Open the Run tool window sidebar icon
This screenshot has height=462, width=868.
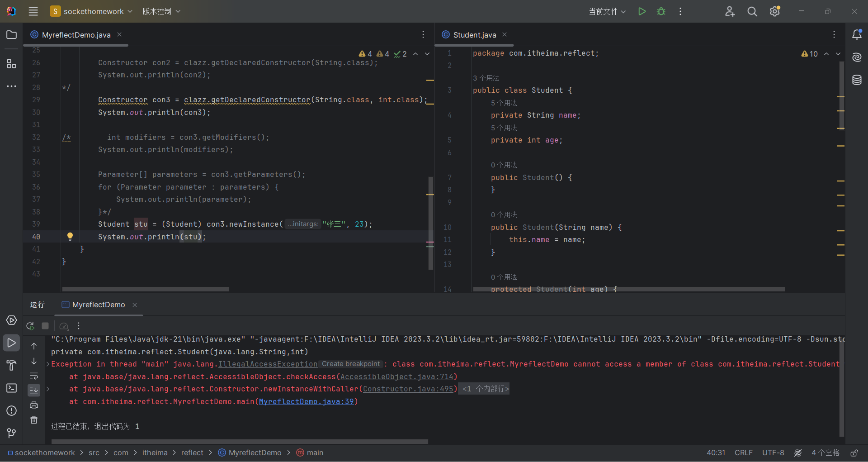pyautogui.click(x=12, y=343)
